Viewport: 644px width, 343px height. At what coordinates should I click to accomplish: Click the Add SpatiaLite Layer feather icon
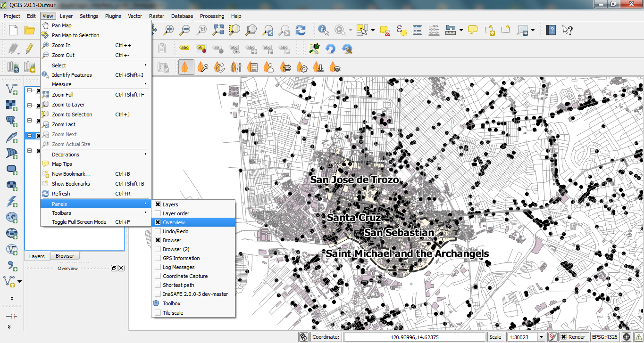(x=12, y=138)
